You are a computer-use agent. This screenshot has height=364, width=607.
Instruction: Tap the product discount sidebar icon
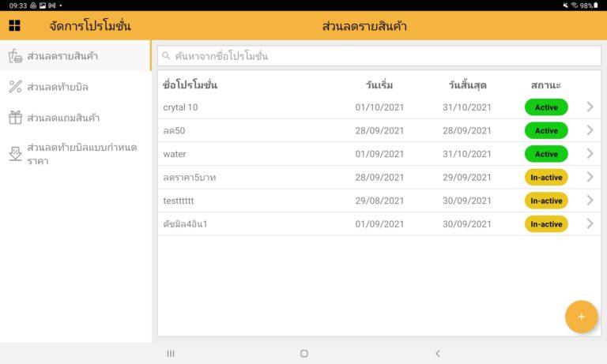(15, 56)
